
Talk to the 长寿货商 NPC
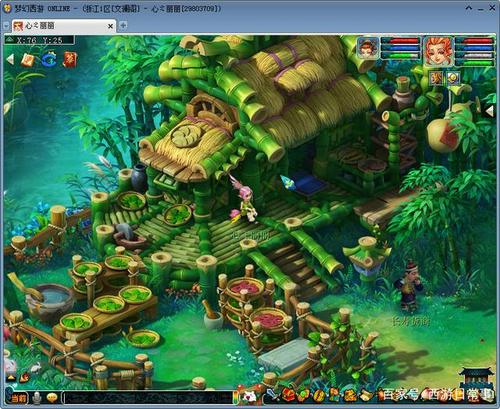click(409, 286)
